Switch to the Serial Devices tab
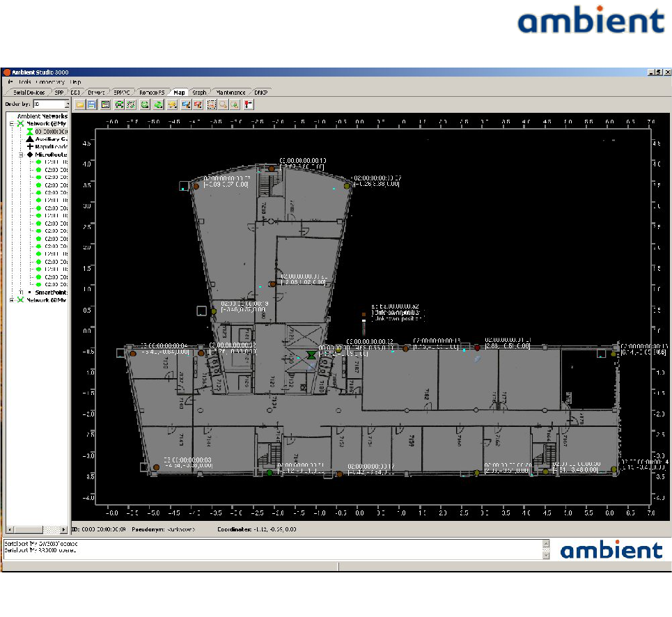 [x=29, y=93]
